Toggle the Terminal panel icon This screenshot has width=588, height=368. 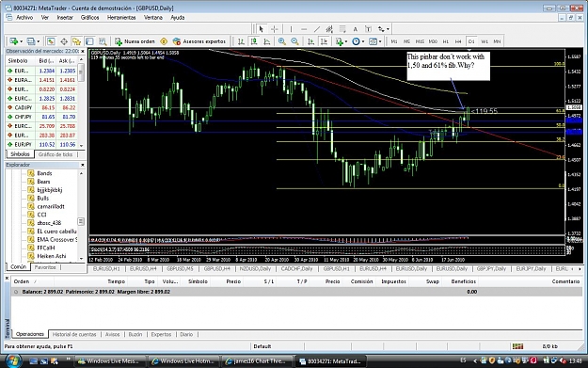[89, 41]
